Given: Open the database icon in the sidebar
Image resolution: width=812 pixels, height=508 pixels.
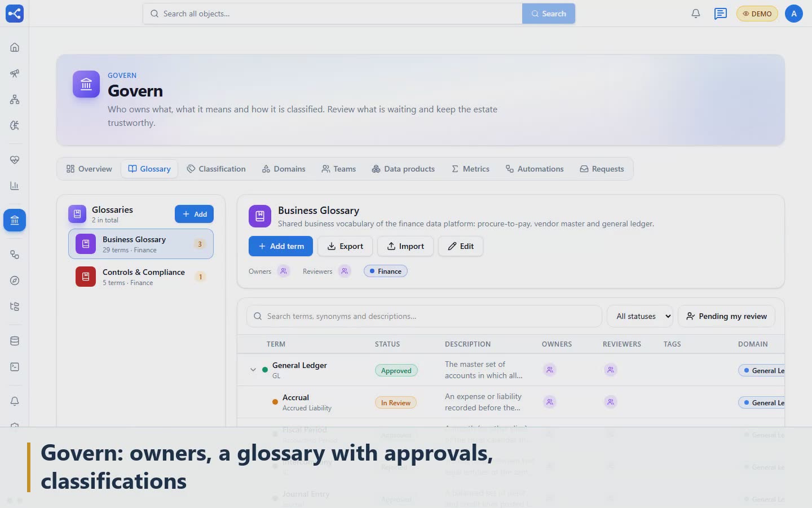Looking at the screenshot, I should [15, 341].
